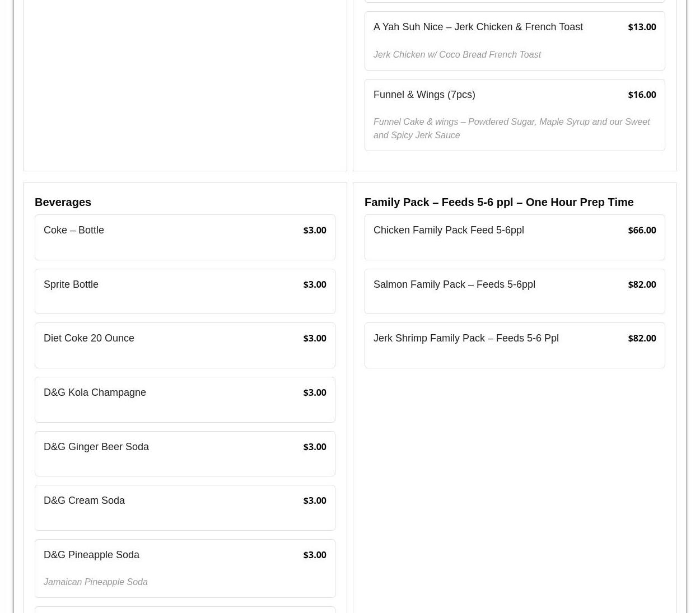
Task: Pick the D&G Ginger Beer Soda
Action: tap(96, 447)
